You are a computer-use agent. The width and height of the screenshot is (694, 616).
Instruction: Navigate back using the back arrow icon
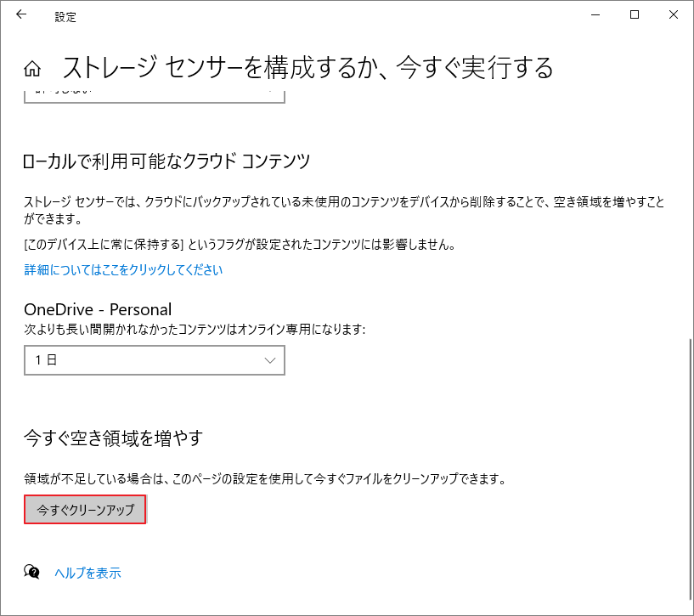click(20, 14)
